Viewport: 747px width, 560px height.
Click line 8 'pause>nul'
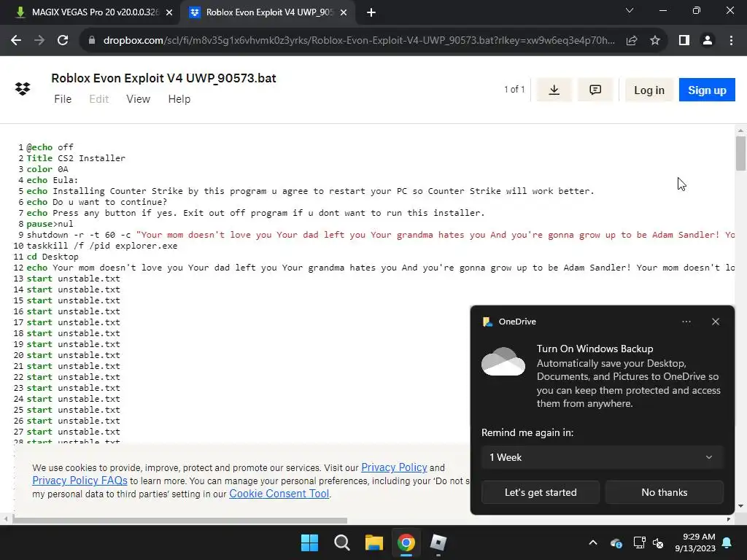point(50,224)
